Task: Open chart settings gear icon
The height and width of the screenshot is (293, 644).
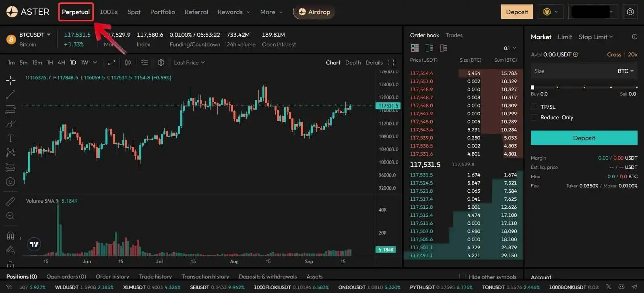Action: pos(161,62)
